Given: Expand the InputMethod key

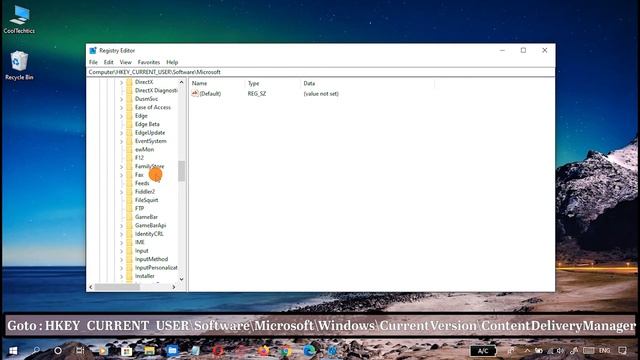Looking at the screenshot, I should (x=121, y=260).
